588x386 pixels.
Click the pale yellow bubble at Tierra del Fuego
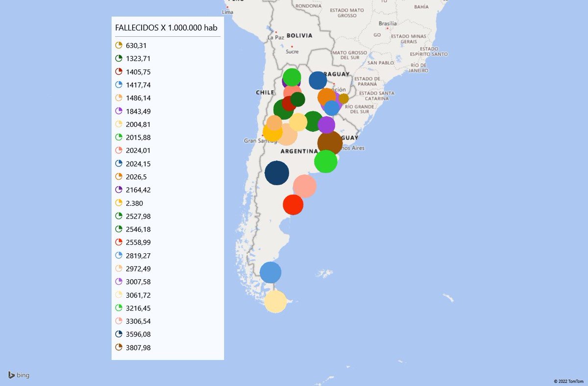[275, 301]
